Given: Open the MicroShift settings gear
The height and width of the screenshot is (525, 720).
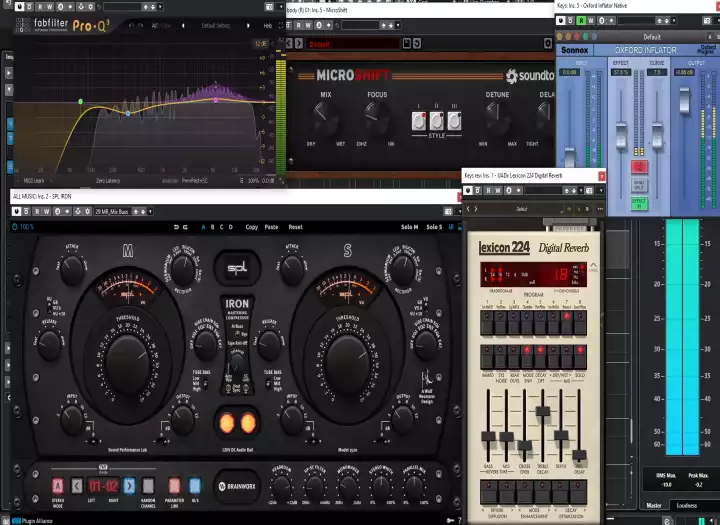Looking at the screenshot, I should [547, 44].
